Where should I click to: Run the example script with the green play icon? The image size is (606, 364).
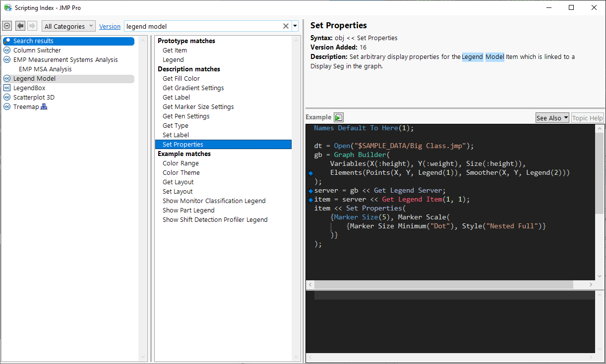click(x=338, y=117)
